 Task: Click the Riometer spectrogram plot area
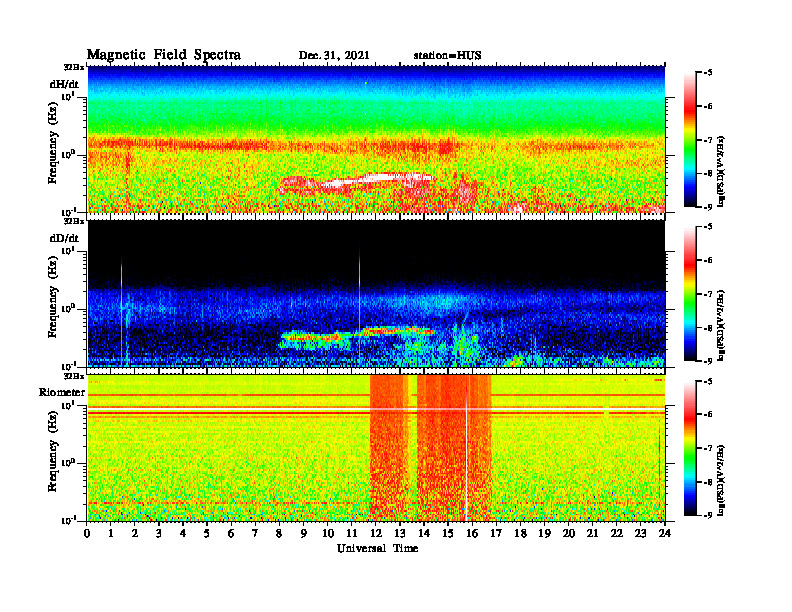tap(376, 447)
